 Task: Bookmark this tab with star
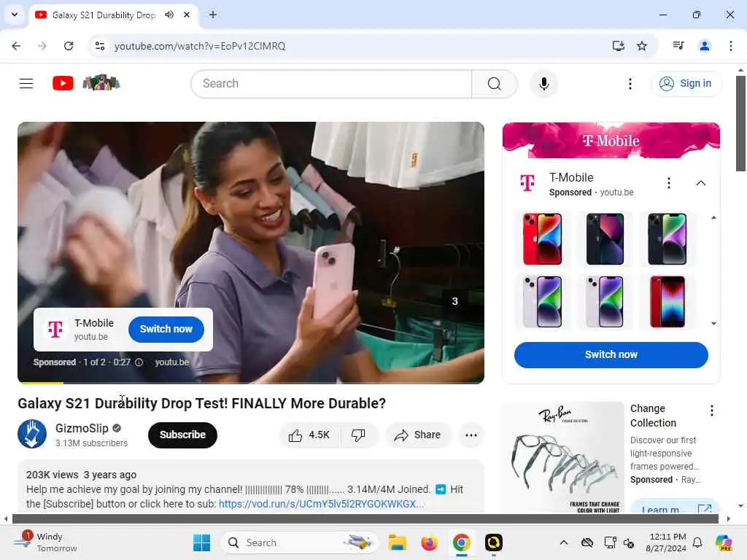[642, 46]
